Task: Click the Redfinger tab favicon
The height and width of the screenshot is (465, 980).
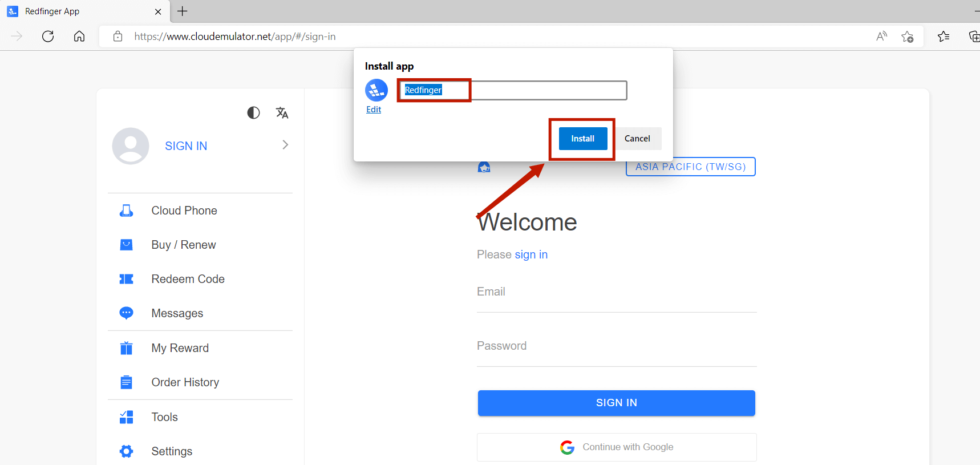Action: pyautogui.click(x=13, y=11)
